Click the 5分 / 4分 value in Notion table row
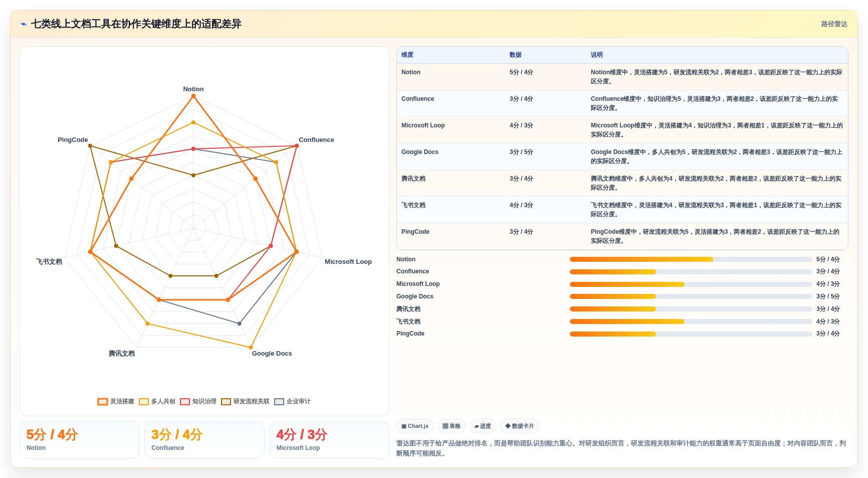 (x=521, y=72)
